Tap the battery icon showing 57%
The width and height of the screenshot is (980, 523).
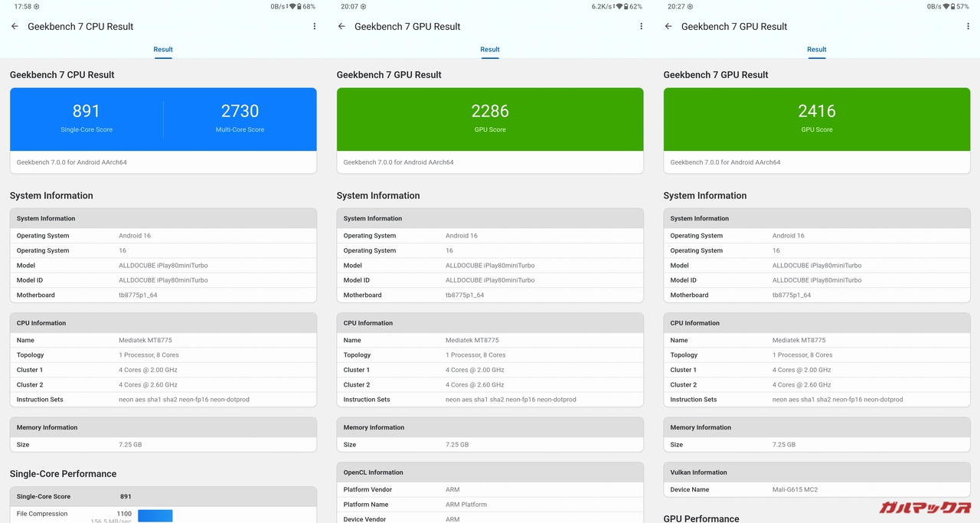tap(952, 6)
